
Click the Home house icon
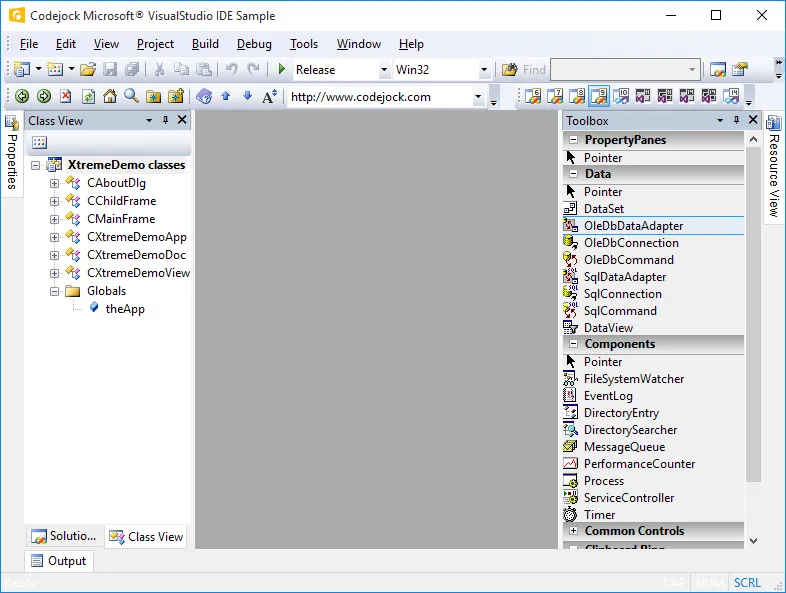pos(110,96)
